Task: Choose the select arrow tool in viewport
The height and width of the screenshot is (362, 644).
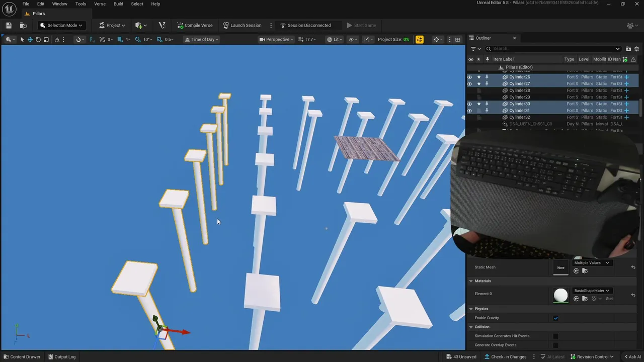Action: click(x=22, y=39)
